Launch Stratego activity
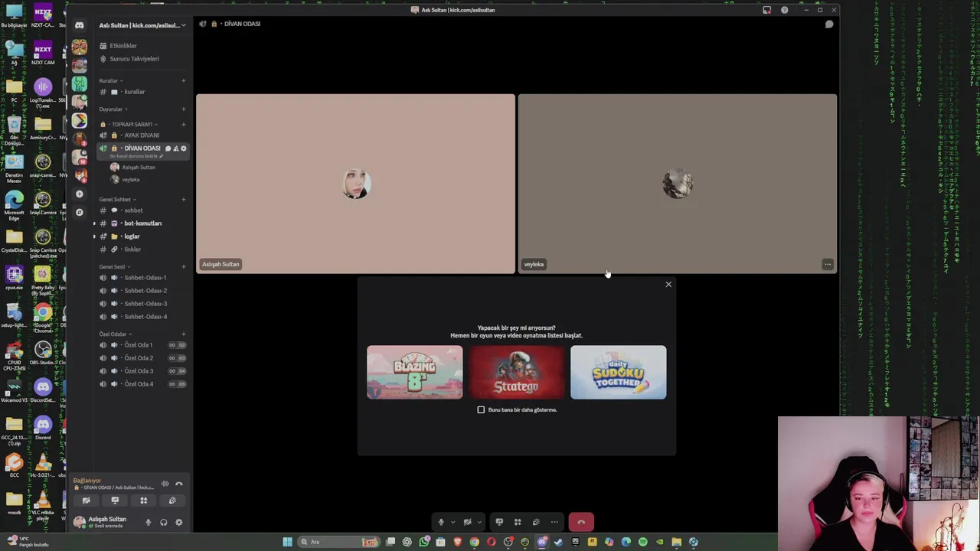Image resolution: width=980 pixels, height=551 pixels. [x=516, y=372]
